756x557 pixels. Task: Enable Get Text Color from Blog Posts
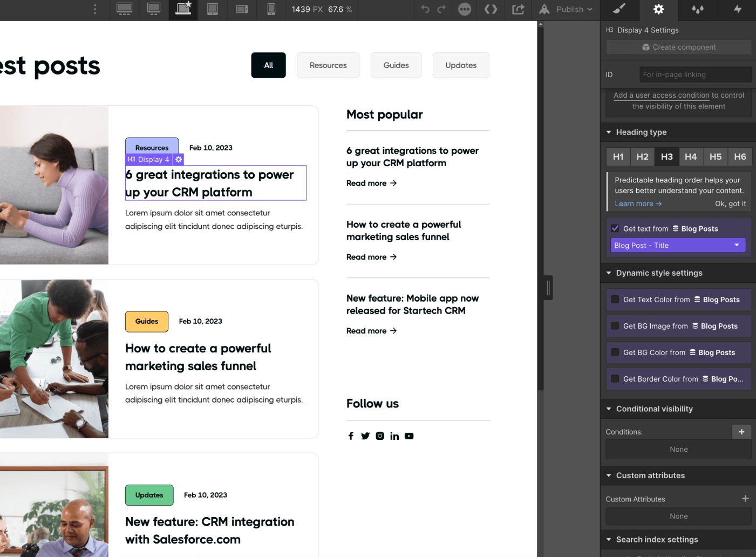(x=615, y=300)
